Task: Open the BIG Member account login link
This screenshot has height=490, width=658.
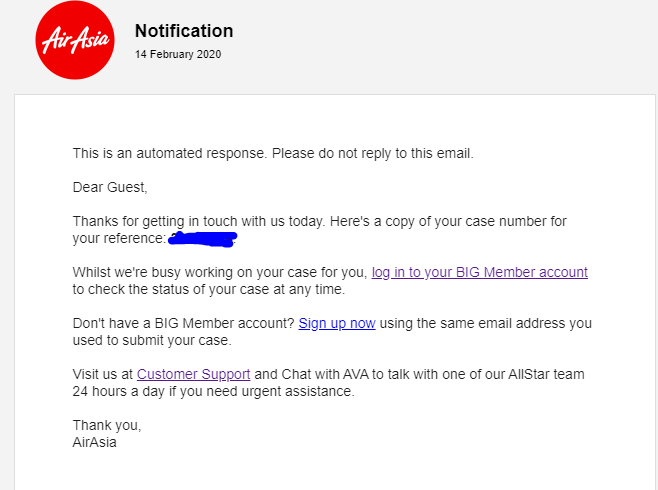Action: [x=480, y=272]
